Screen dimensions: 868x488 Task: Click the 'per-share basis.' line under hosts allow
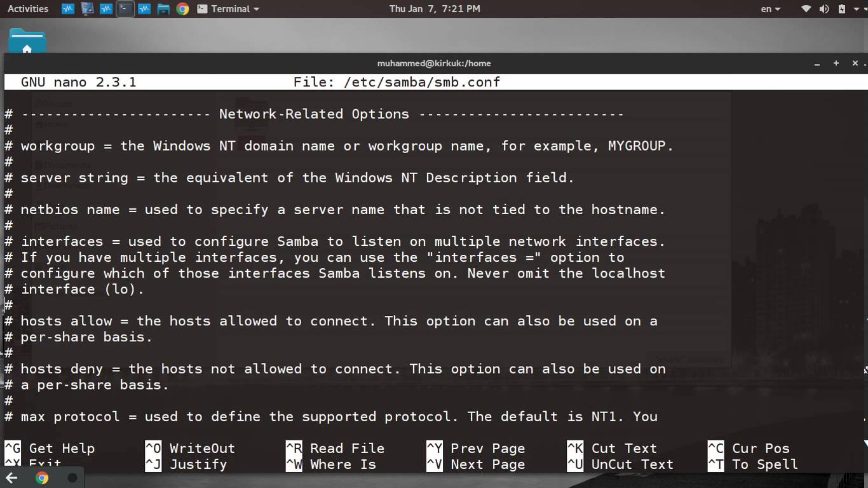point(79,337)
